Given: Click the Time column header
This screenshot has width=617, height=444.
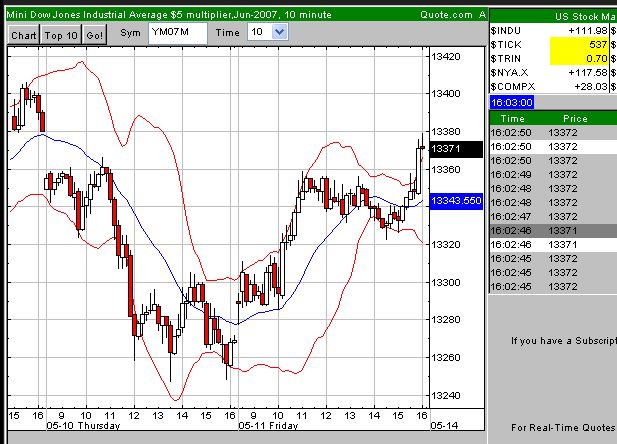Looking at the screenshot, I should click(512, 119).
